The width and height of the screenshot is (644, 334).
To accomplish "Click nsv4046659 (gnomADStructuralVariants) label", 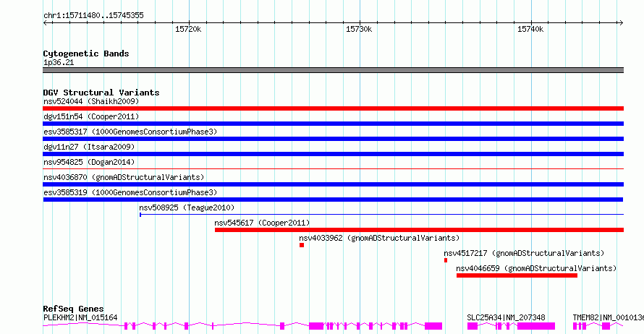I will pyautogui.click(x=536, y=268).
